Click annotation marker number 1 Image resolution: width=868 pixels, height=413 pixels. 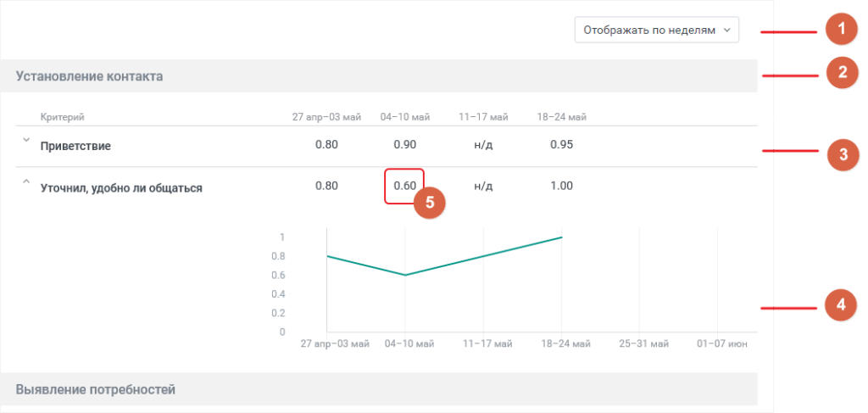point(841,31)
